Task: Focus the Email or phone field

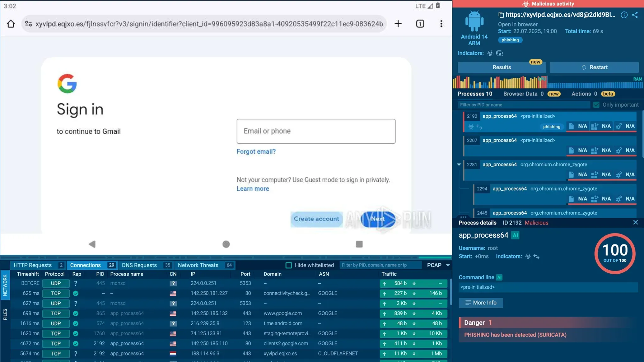Action: pyautogui.click(x=316, y=131)
